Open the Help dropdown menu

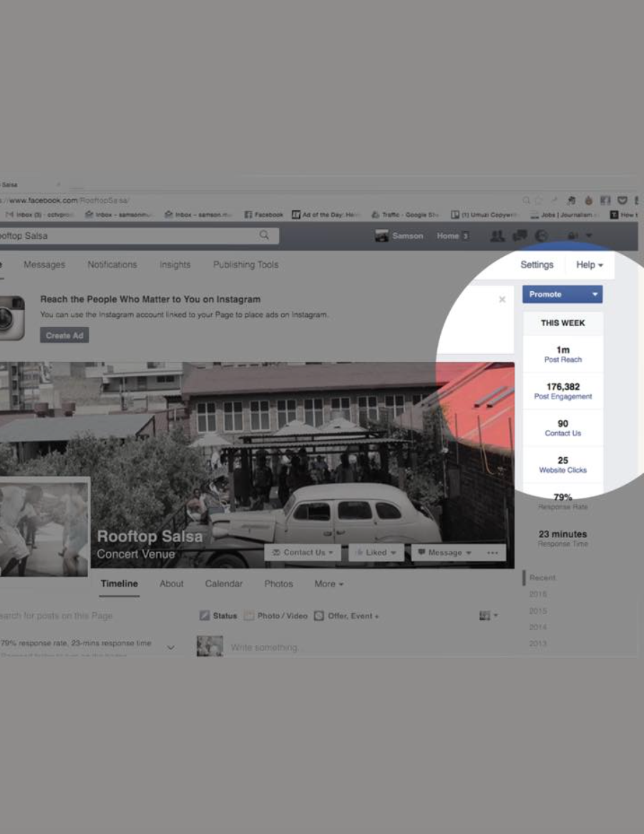tap(589, 265)
